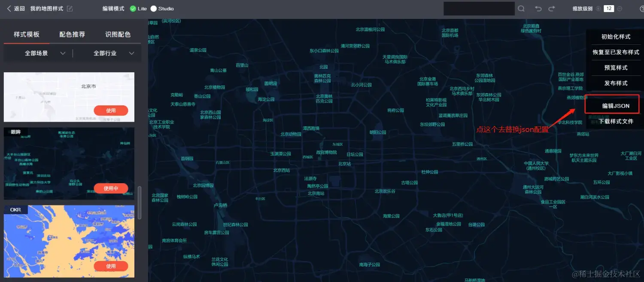644x282 pixels.
Task: Select the white 北京市 template thumbnail
Action: (69, 97)
